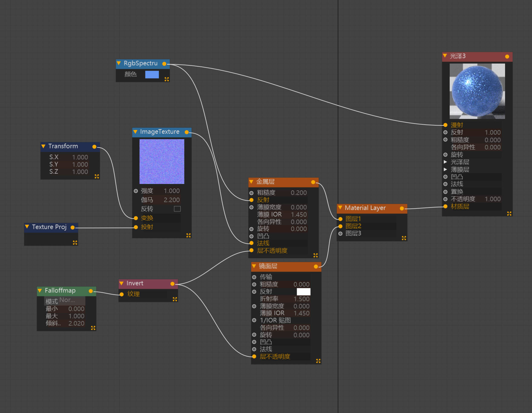
Task: Click the Material Layer output pin
Action: 402,208
